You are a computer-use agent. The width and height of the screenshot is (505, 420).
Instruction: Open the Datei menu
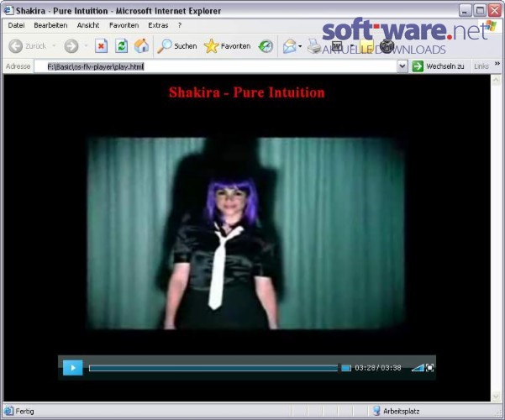tap(16, 25)
